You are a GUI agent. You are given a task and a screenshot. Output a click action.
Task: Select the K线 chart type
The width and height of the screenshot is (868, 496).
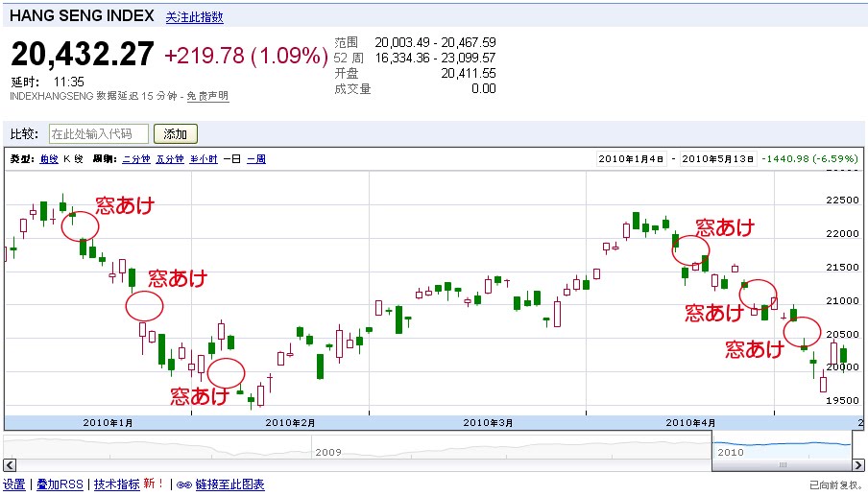[73, 159]
